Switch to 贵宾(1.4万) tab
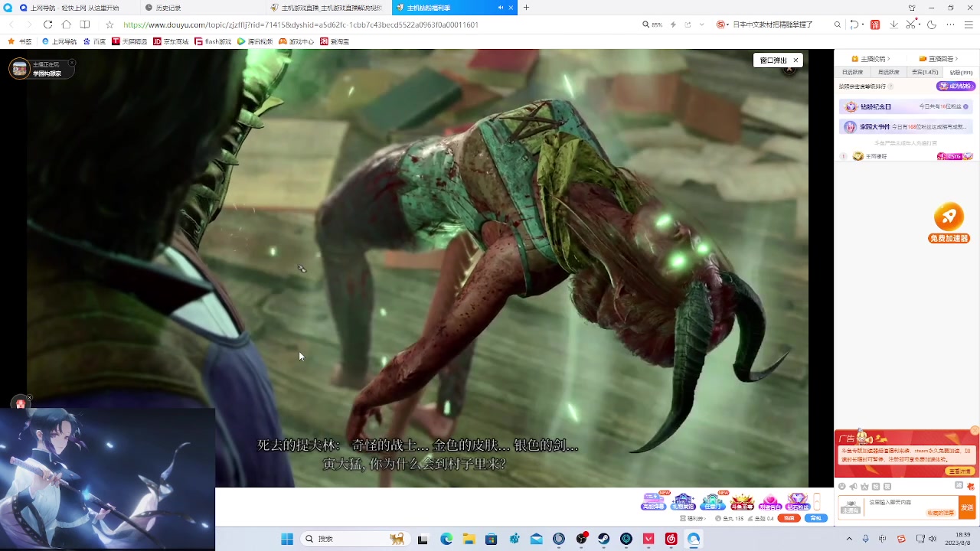 [x=925, y=72]
